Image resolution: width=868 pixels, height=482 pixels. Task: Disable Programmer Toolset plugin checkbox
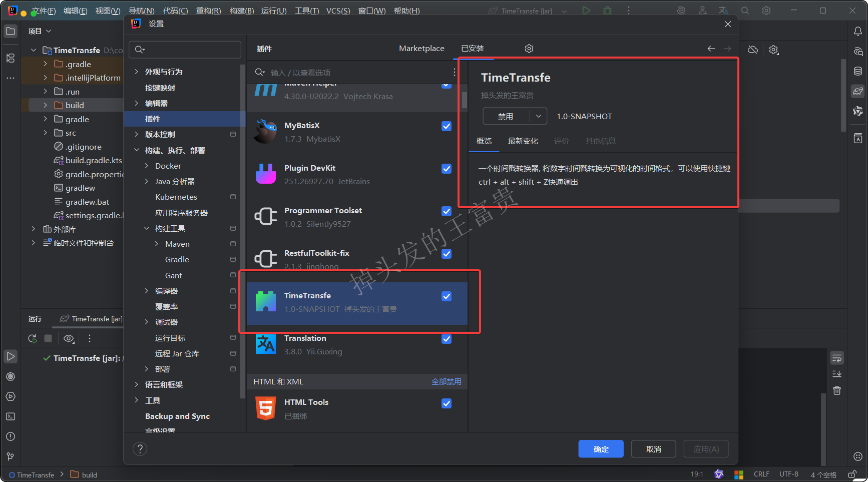447,211
